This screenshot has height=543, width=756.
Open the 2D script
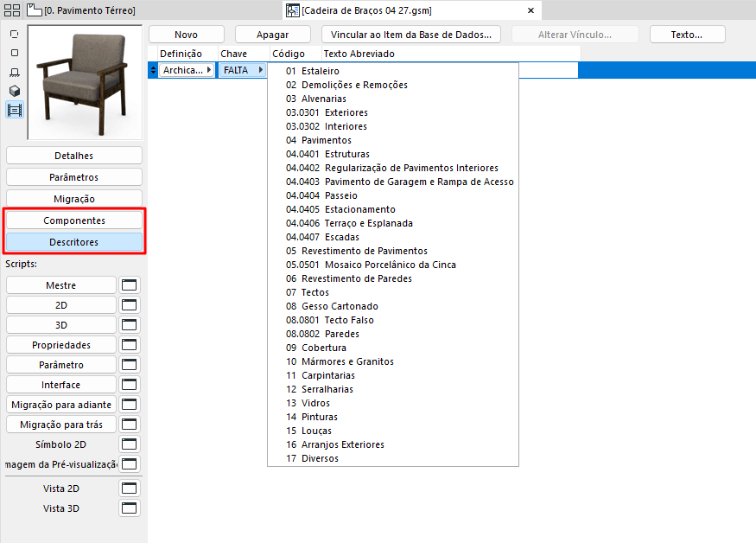[x=61, y=305]
